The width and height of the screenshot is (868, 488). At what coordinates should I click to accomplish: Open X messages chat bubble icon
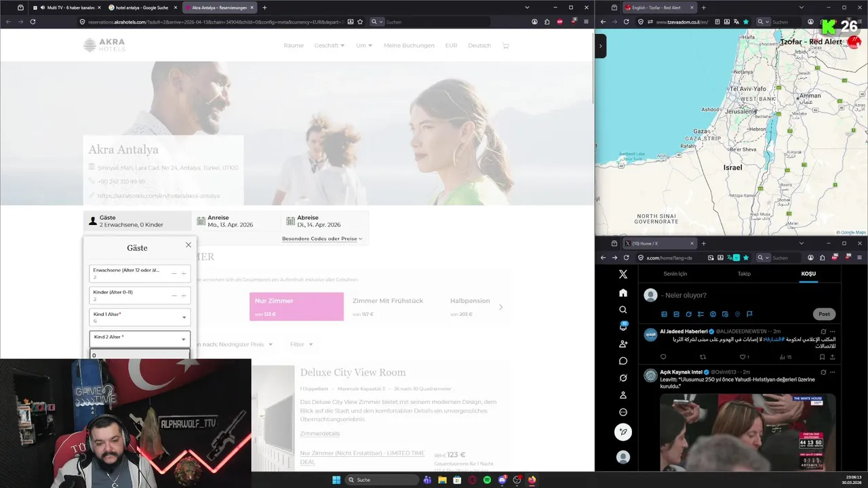pyautogui.click(x=623, y=361)
